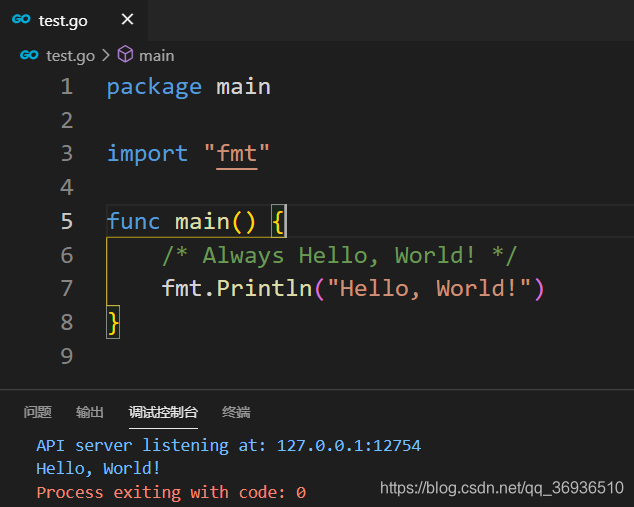Click "Println" on line 7
Viewport: 634px width, 507px height.
[264, 289]
